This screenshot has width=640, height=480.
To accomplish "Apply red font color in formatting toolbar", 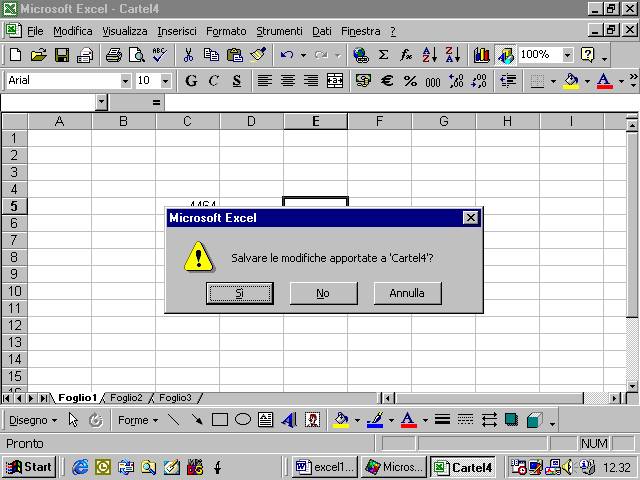I will point(605,80).
